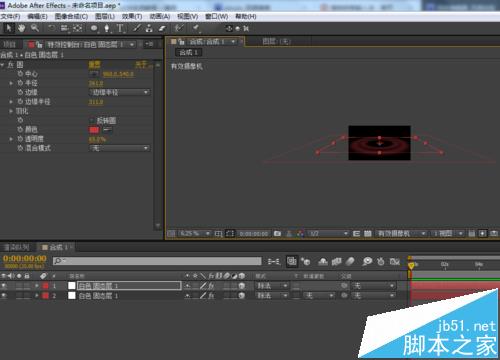Select the Type (T) tool
The image size is (500, 360).
120,28
